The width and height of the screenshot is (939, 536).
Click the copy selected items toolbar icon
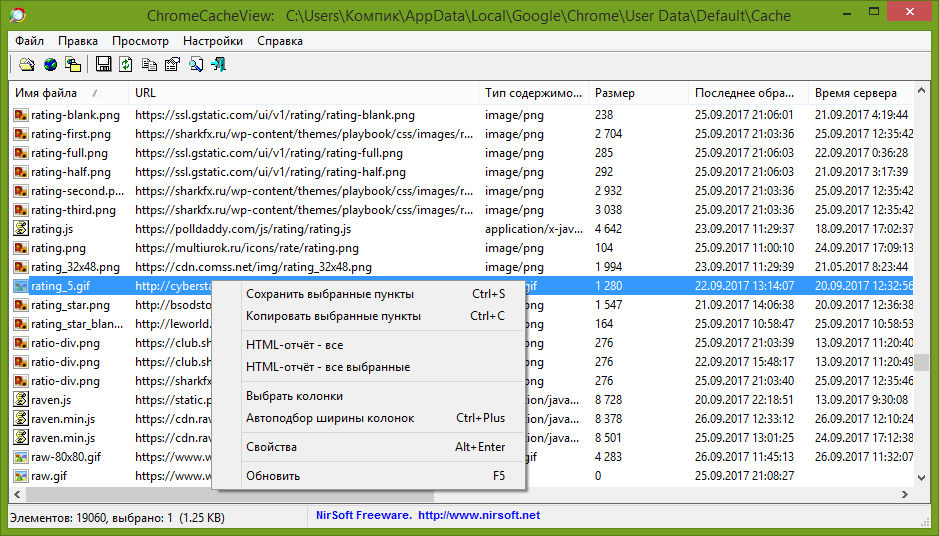(149, 64)
